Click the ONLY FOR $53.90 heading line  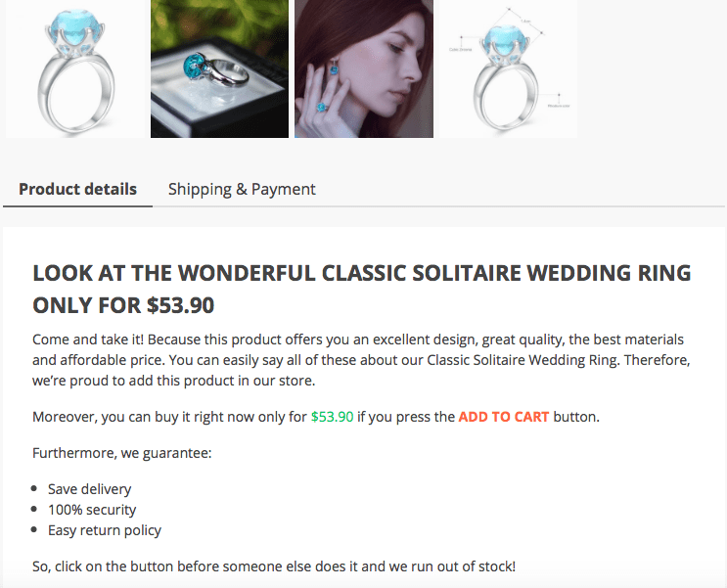[123, 305]
